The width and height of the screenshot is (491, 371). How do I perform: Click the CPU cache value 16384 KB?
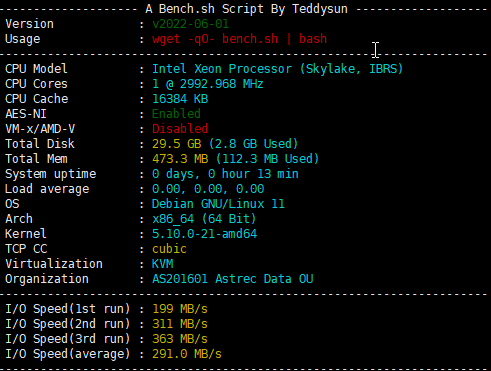pyautogui.click(x=180, y=99)
